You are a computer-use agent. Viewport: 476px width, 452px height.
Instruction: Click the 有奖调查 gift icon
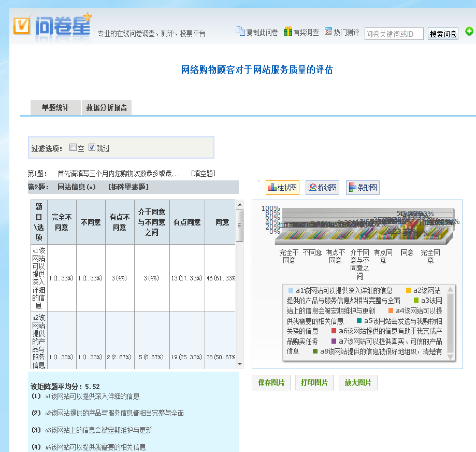[x=288, y=31]
